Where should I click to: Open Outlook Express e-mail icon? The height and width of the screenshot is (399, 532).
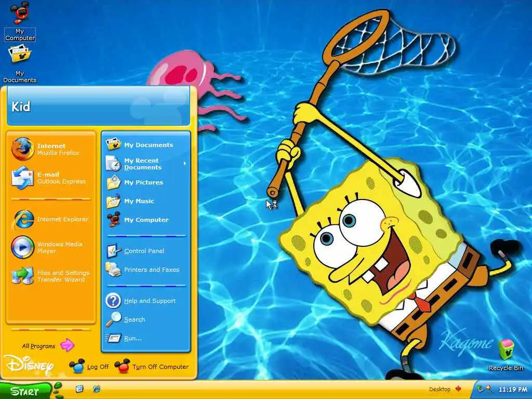coord(22,178)
